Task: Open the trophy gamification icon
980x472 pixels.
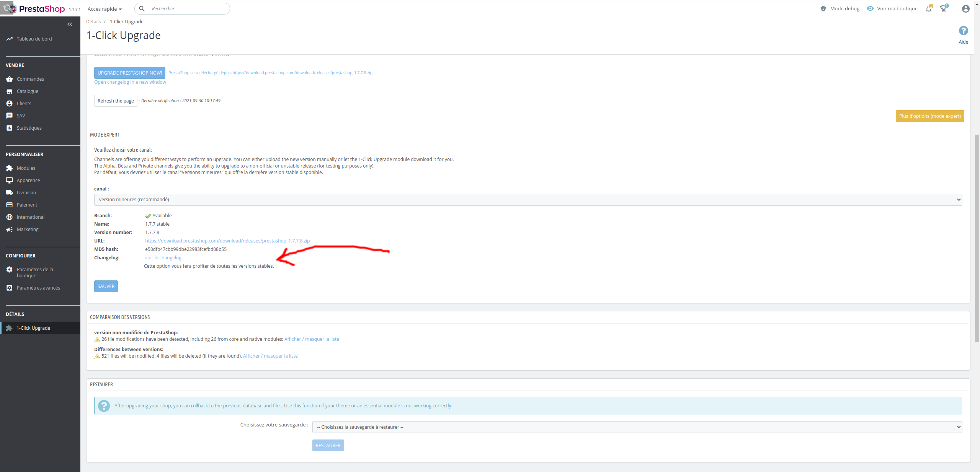Action: pyautogui.click(x=944, y=9)
